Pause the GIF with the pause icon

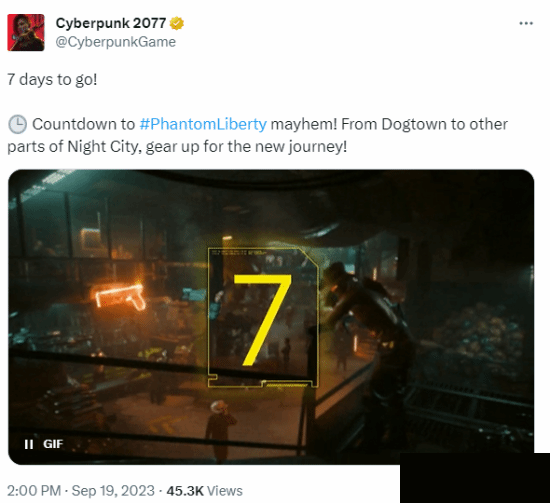coord(29,444)
